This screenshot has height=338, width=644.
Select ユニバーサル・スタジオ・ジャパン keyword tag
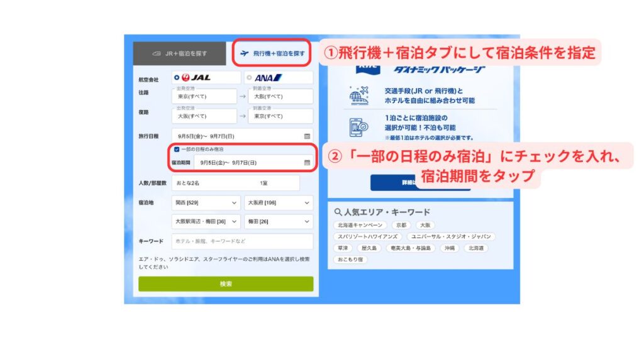coord(451,237)
